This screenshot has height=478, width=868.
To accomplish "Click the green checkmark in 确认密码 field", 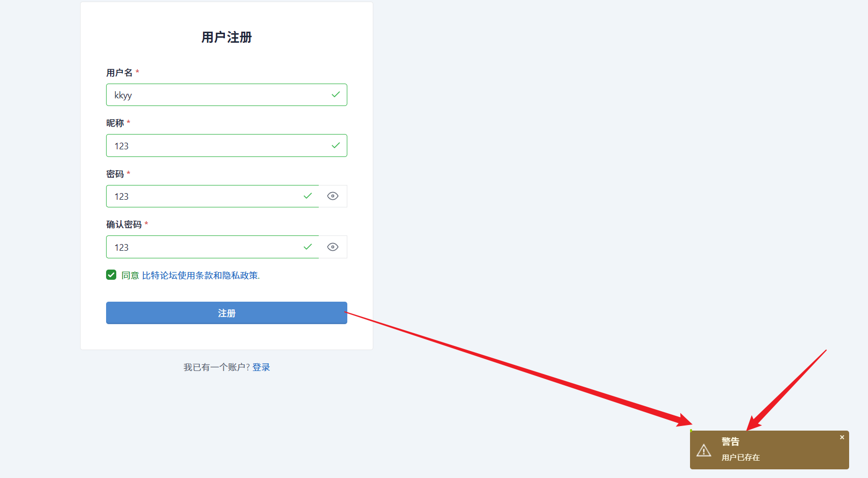I will click(308, 247).
